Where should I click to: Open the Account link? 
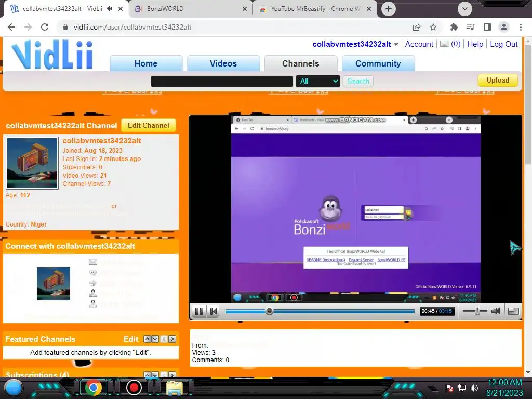tap(419, 44)
